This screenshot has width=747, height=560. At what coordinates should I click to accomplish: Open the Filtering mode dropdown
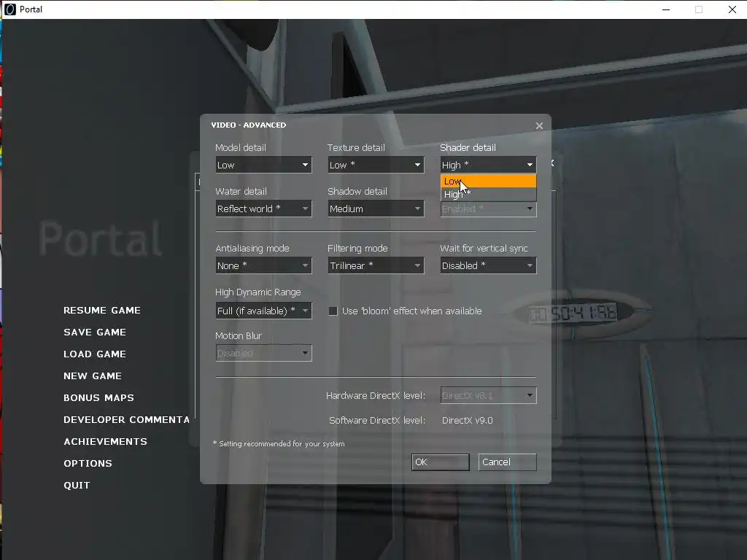[x=376, y=265]
